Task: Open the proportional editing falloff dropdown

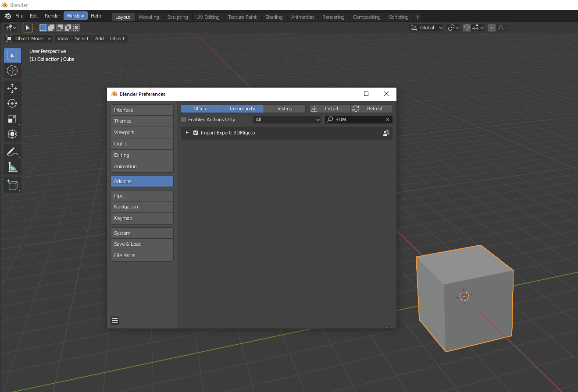Action: 503,28
